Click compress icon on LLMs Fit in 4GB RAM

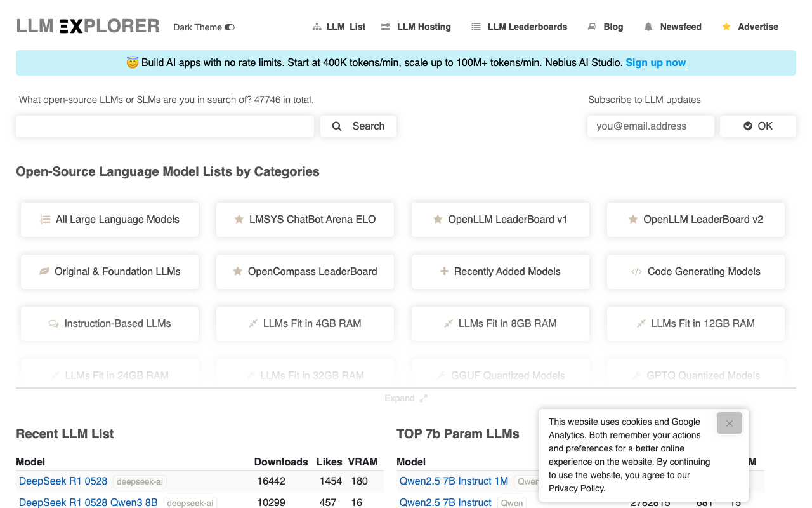pos(253,323)
